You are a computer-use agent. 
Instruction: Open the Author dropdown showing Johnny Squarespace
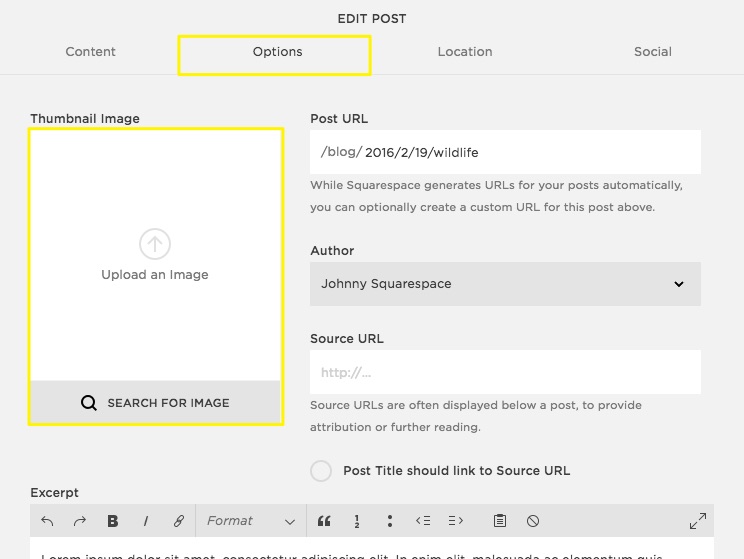pyautogui.click(x=505, y=284)
